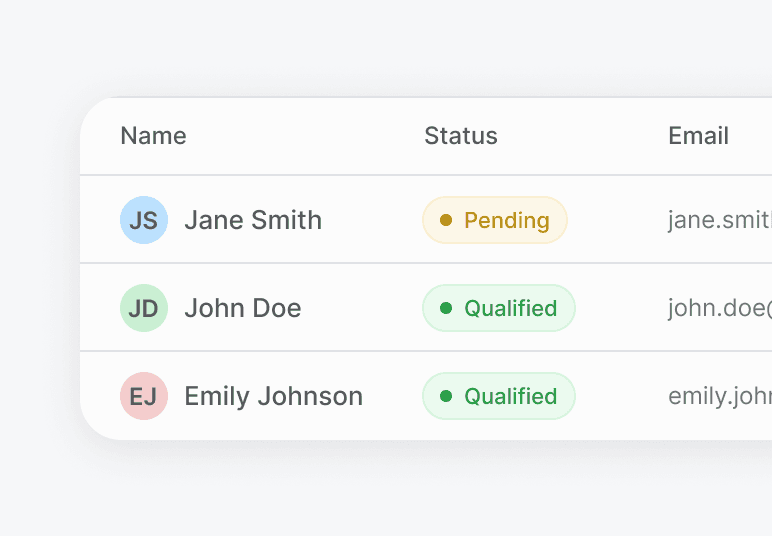Click Jane Smith's email address

click(x=720, y=220)
